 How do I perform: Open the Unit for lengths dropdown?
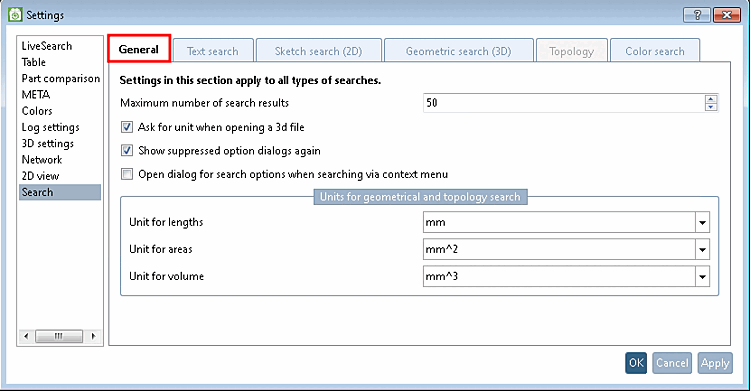tap(702, 223)
